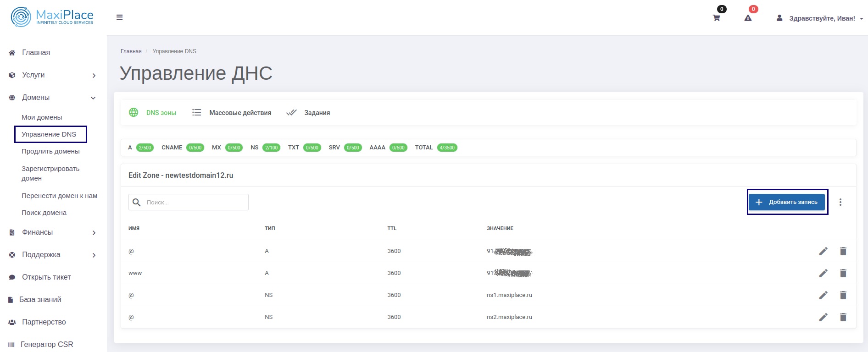
Task: Edit the ns1.maxiplace.ru NS record
Action: (x=823, y=295)
